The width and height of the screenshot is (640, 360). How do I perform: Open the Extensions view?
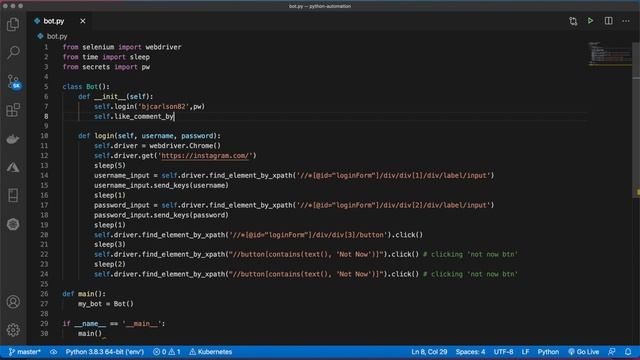pyautogui.click(x=13, y=110)
